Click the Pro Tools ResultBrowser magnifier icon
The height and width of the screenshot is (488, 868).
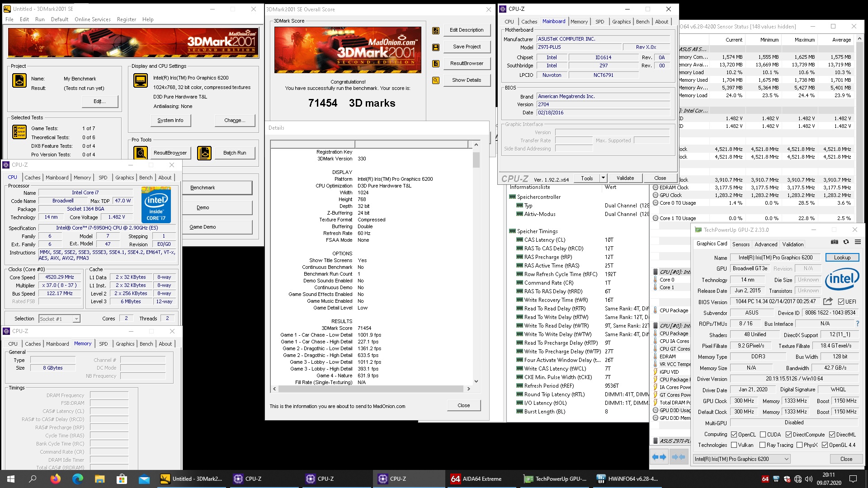141,153
